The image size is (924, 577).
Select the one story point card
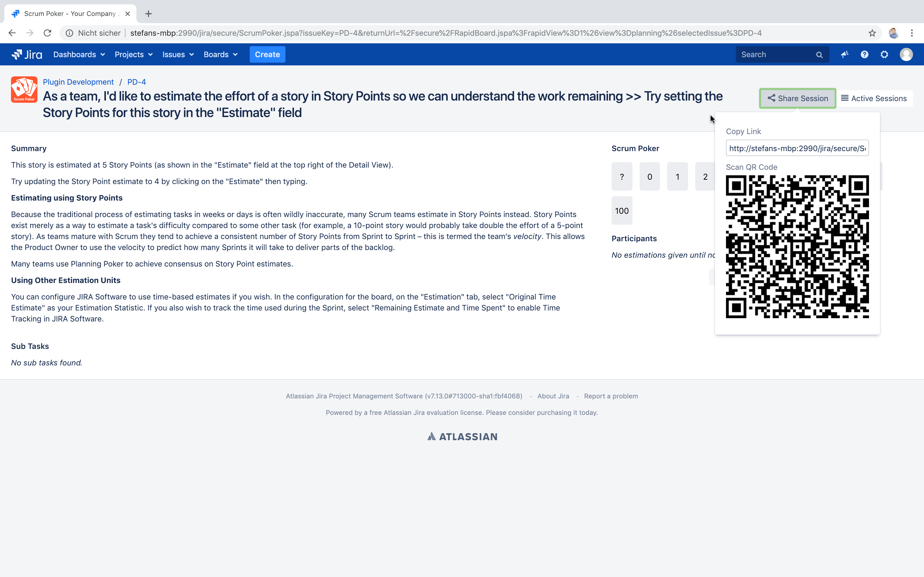point(677,176)
